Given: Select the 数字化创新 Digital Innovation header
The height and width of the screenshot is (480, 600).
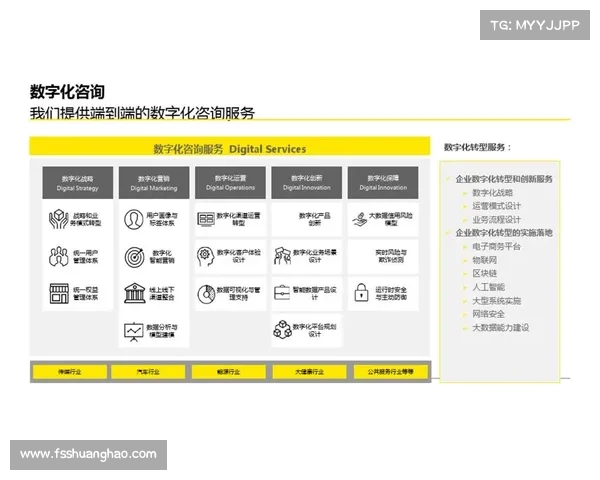Looking at the screenshot, I should click(307, 183).
